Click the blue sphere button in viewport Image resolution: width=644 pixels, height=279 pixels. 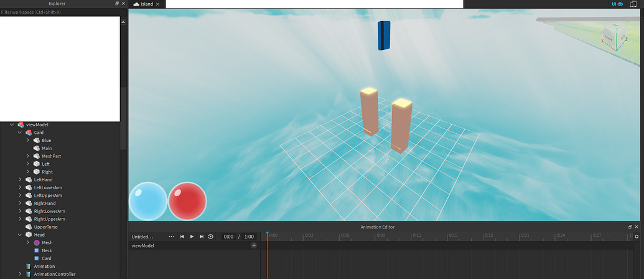click(x=148, y=201)
